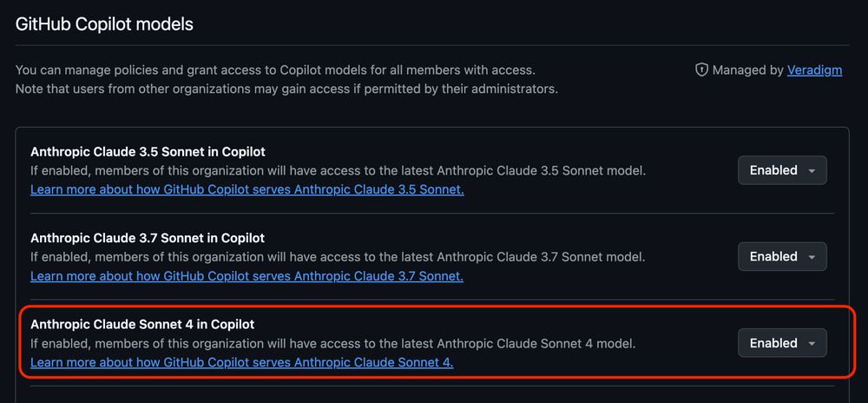Select Anthropic Claude Sonnet 4 in Copilot title
This screenshot has height=403, width=868.
142,324
